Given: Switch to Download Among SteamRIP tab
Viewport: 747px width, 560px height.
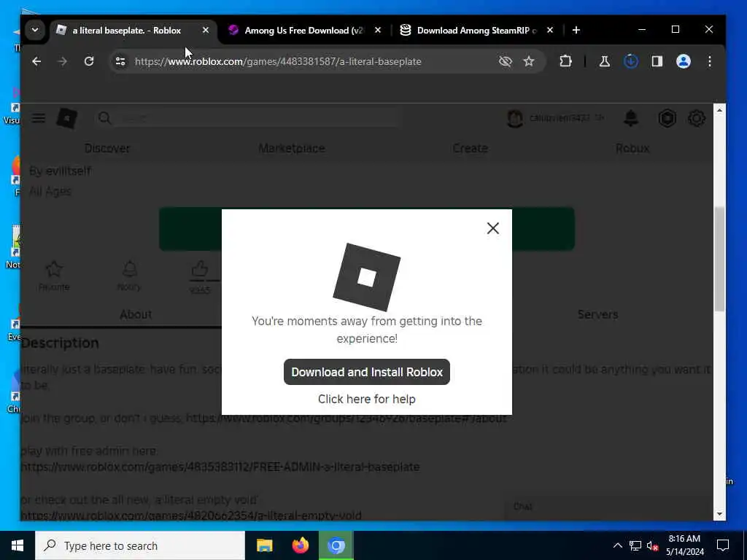Looking at the screenshot, I should pos(476,31).
